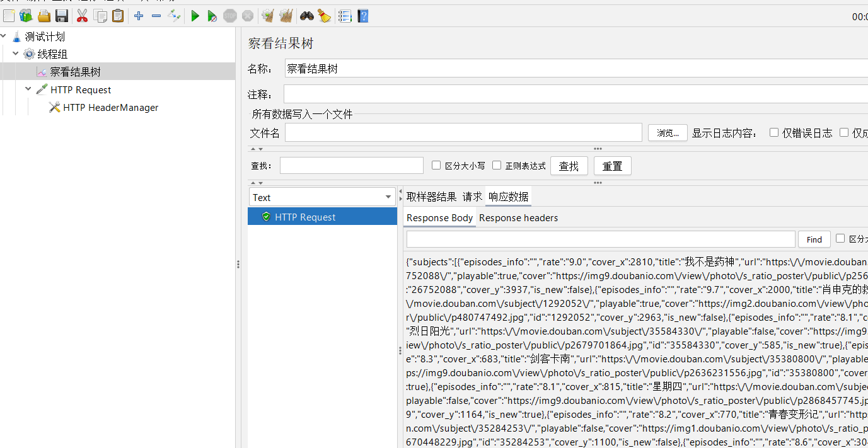
Task: Open the Search binoculars tool
Action: click(307, 16)
